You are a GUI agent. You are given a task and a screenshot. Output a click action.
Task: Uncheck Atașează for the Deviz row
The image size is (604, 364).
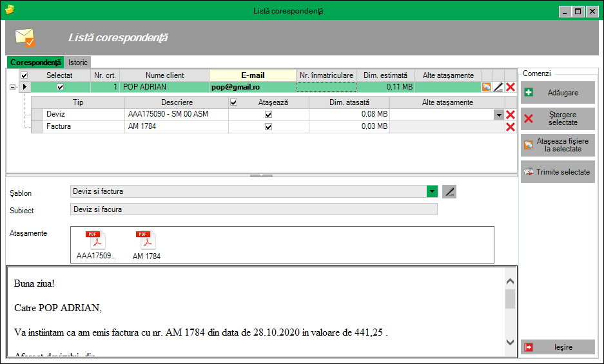[269, 115]
